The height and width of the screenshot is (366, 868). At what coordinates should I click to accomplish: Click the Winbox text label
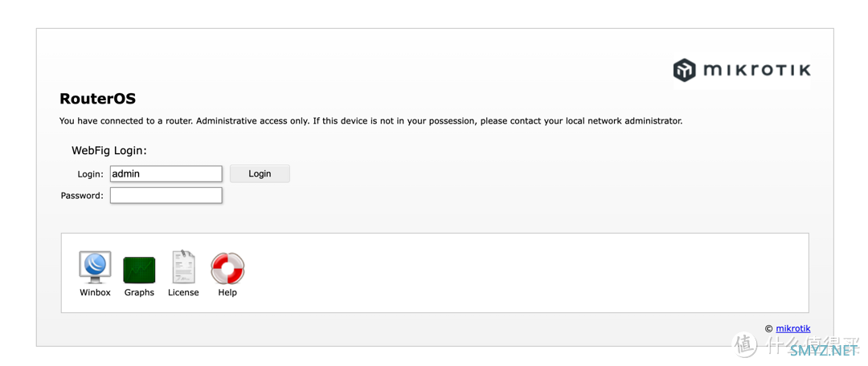tap(95, 292)
